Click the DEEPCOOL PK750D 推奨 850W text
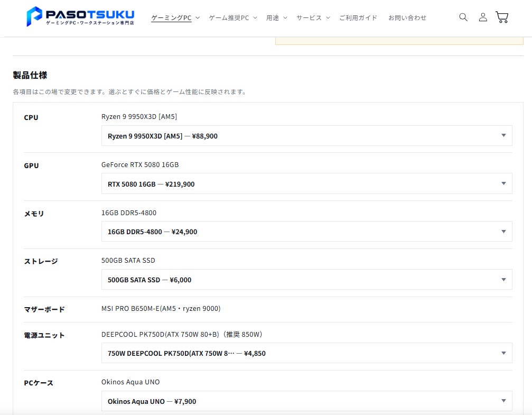 (182, 335)
